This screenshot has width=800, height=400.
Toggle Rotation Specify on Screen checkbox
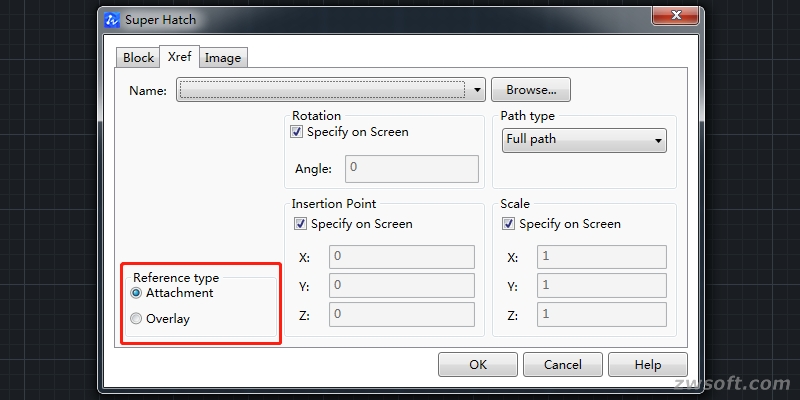(x=297, y=132)
